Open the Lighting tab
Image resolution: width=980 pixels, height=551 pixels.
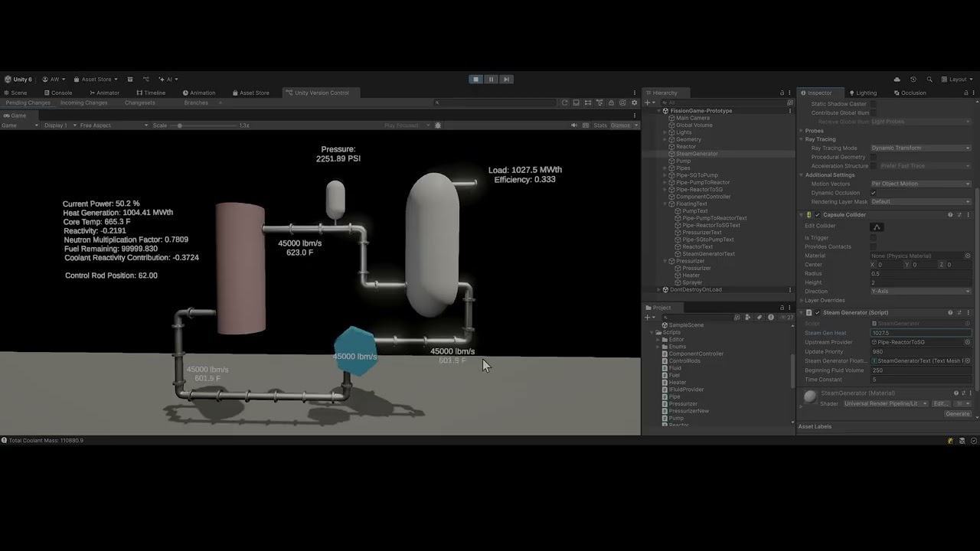(863, 93)
